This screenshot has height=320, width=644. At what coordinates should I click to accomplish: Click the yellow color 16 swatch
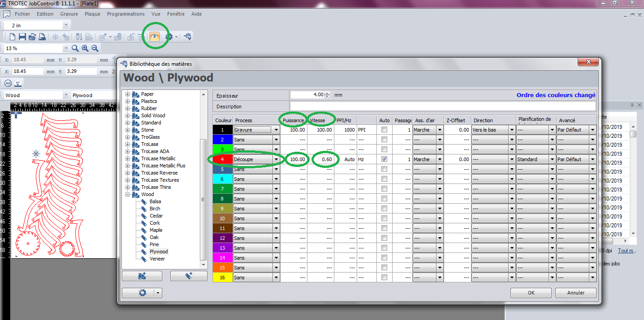223,277
